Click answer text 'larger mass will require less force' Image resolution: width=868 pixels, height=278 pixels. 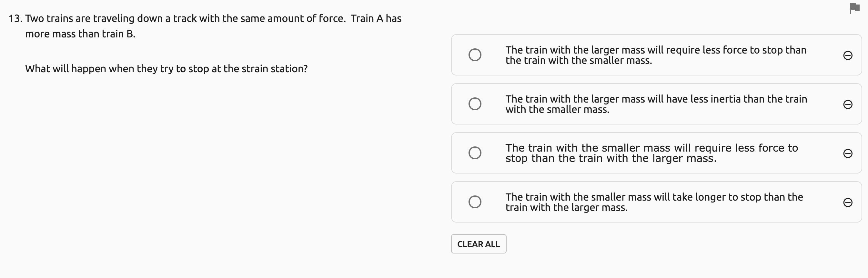(655, 55)
